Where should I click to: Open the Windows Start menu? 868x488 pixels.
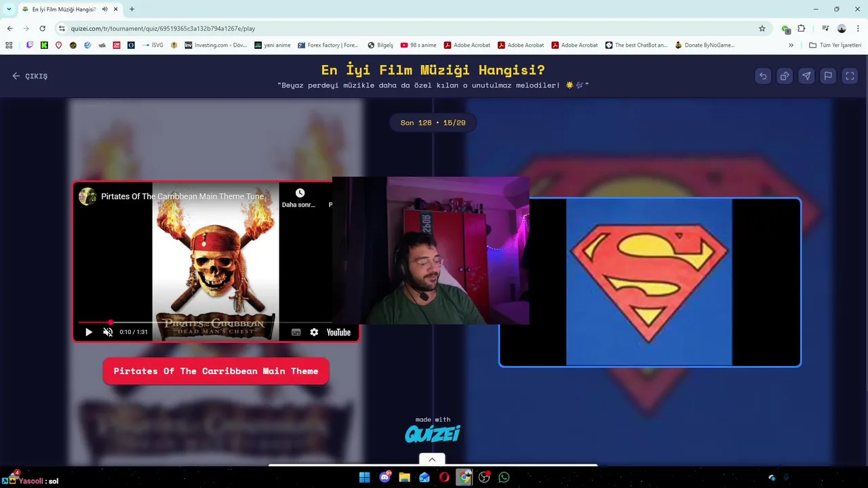[364, 477]
